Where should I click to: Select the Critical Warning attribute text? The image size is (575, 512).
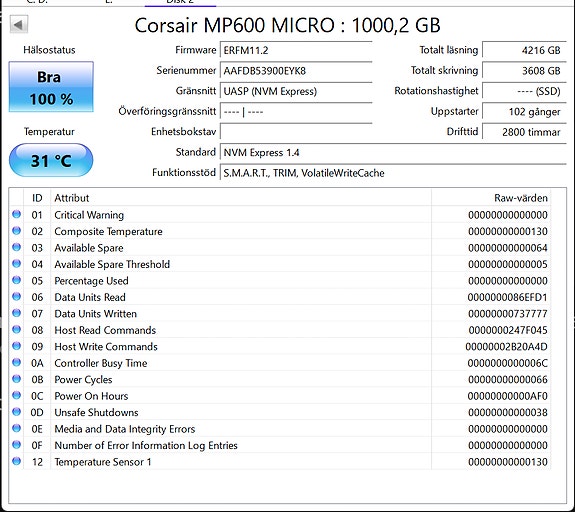(89, 215)
